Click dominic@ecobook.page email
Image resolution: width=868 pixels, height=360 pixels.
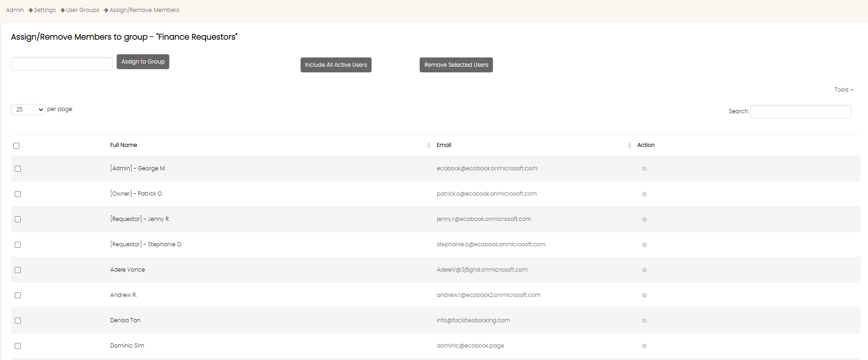[470, 346]
